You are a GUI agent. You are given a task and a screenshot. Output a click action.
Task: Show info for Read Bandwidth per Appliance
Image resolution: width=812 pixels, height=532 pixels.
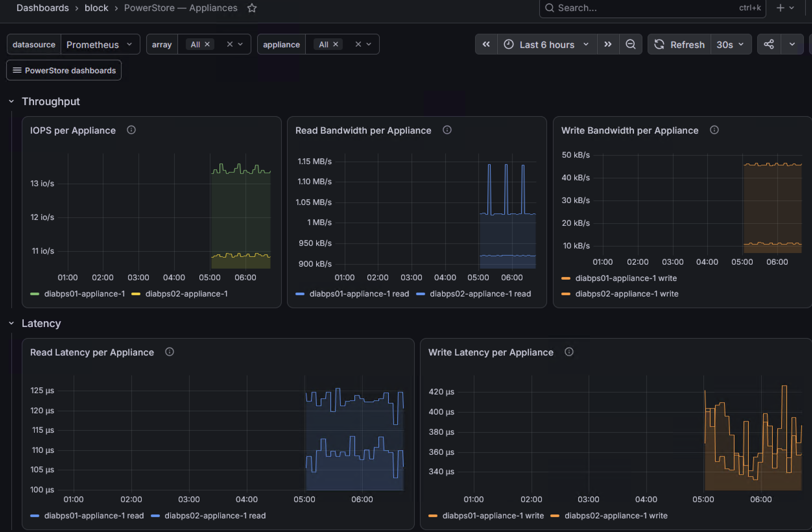pyautogui.click(x=447, y=130)
